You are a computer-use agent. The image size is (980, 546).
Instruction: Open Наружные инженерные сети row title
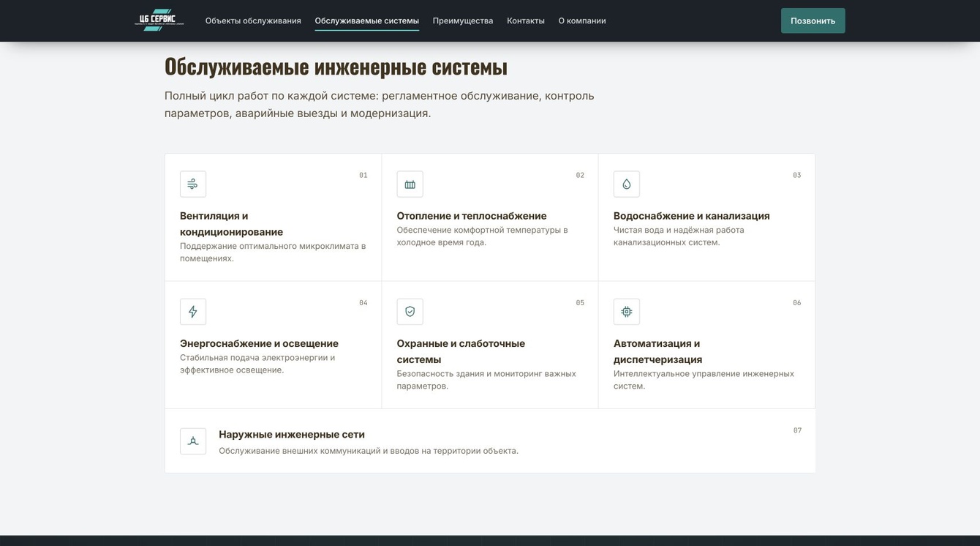coord(292,434)
